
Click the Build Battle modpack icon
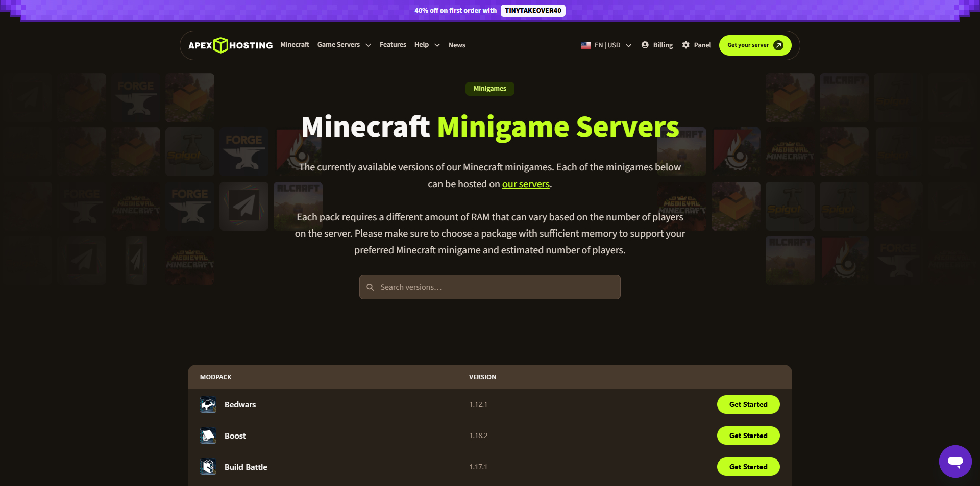pos(208,467)
